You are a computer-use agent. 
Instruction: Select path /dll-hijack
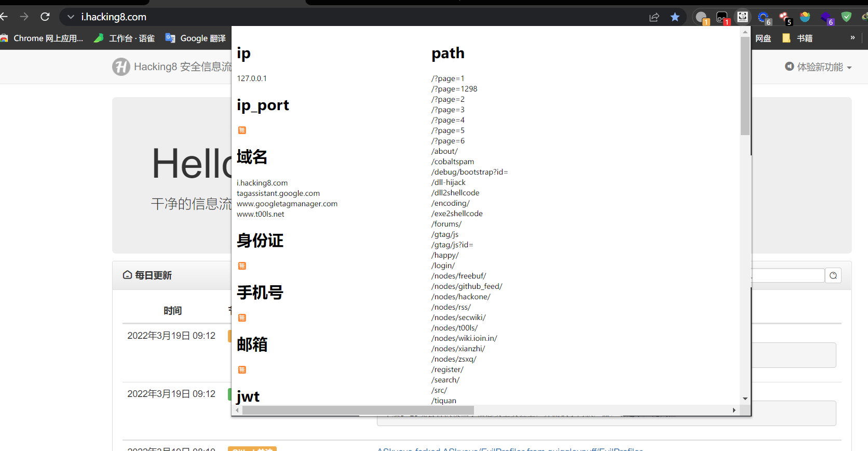point(449,182)
